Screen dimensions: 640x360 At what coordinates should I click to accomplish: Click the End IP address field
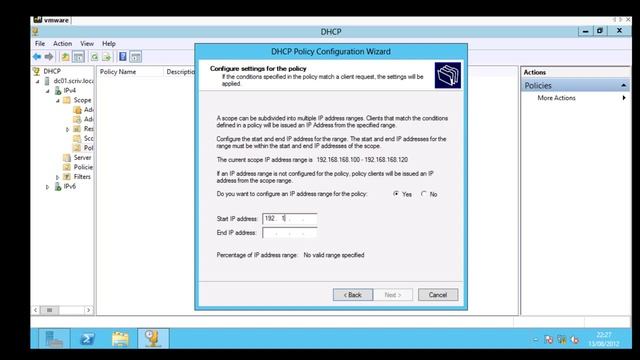pyautogui.click(x=290, y=233)
